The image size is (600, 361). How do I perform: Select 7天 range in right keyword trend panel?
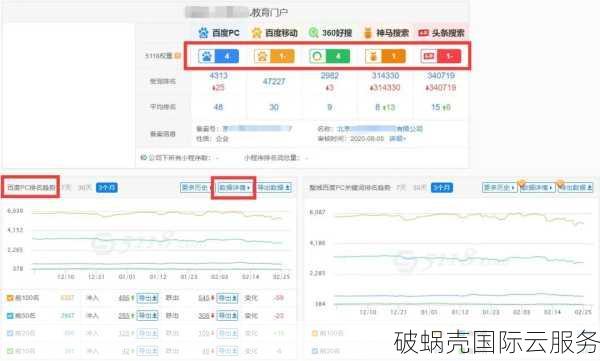(x=401, y=188)
